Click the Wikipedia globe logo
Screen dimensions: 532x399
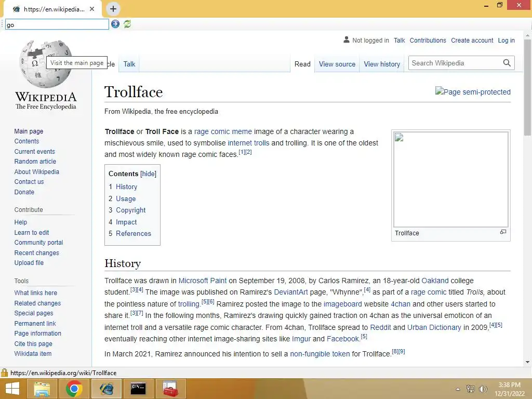pos(46,64)
